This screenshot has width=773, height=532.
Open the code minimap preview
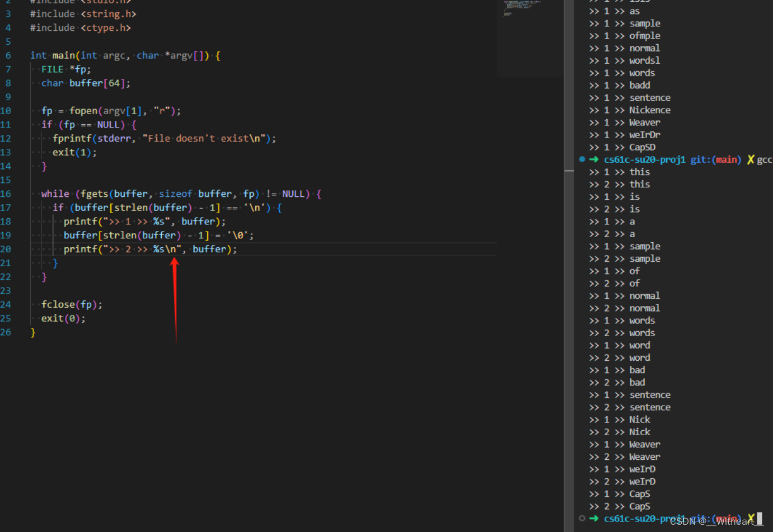click(x=530, y=38)
